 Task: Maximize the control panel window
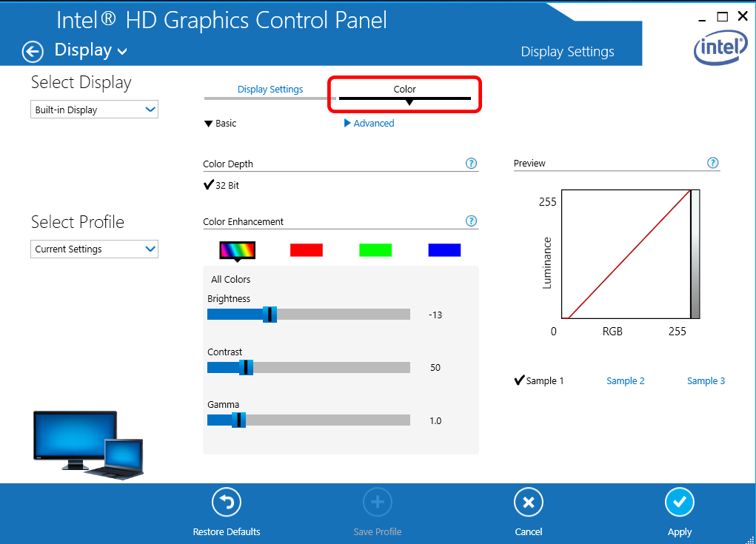click(722, 17)
